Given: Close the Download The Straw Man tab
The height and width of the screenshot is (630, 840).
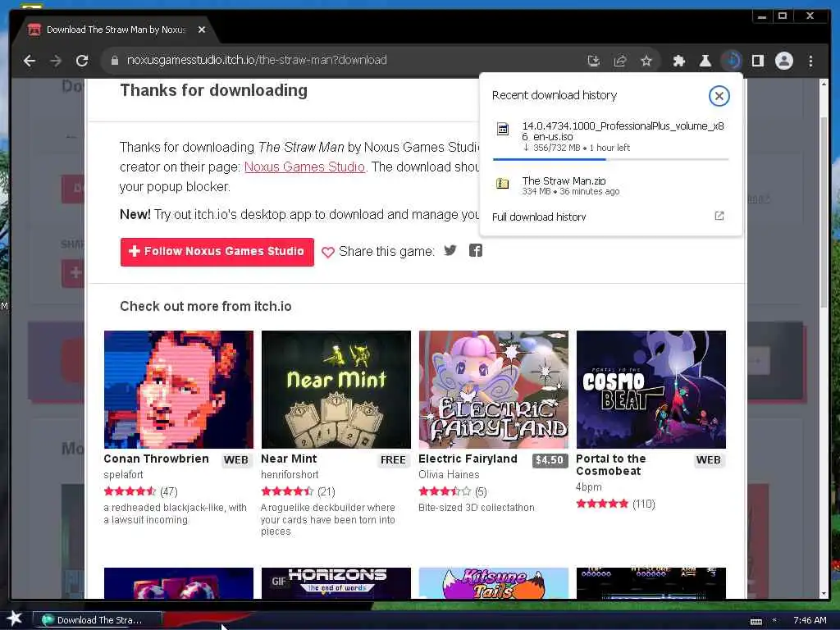Looking at the screenshot, I should tap(202, 30).
